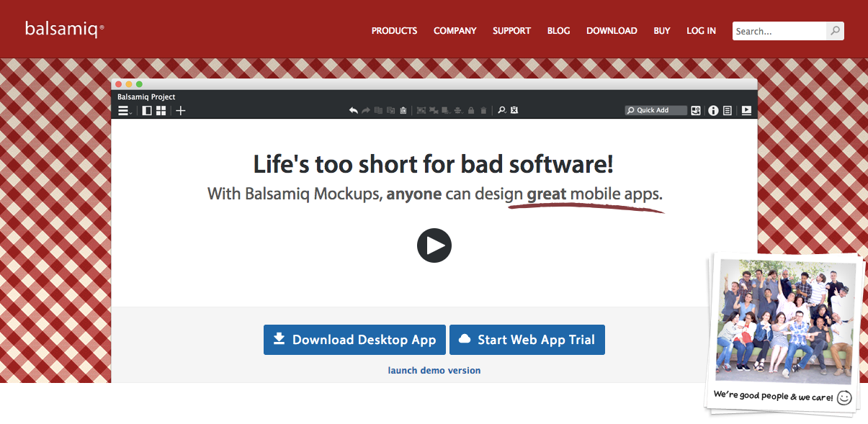Image resolution: width=868 pixels, height=424 pixels.
Task: Click the Ungroup icon
Action: tap(434, 110)
